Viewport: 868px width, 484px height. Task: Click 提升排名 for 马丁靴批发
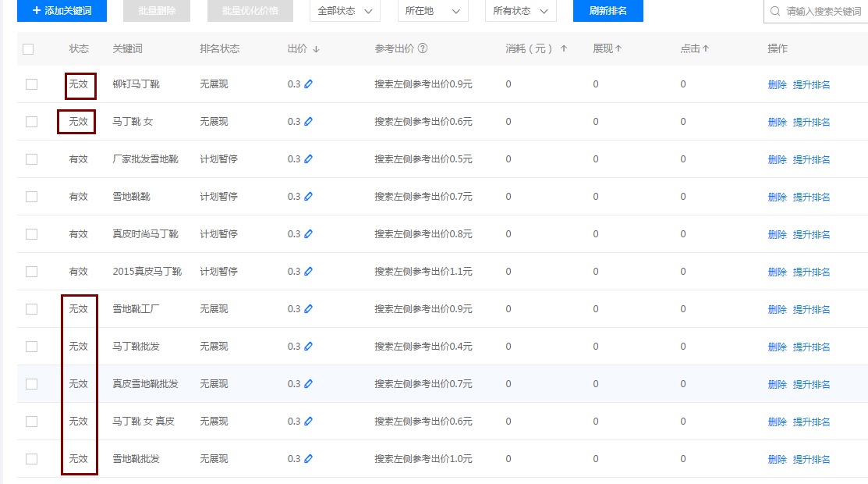point(811,347)
